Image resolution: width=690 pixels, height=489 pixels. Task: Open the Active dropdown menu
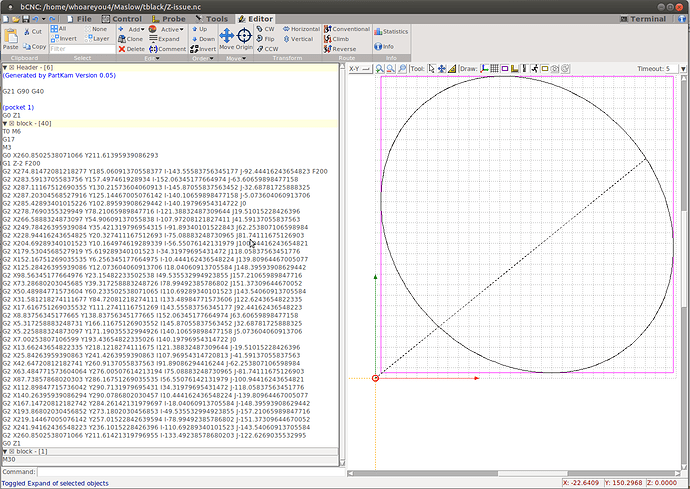pyautogui.click(x=166, y=29)
